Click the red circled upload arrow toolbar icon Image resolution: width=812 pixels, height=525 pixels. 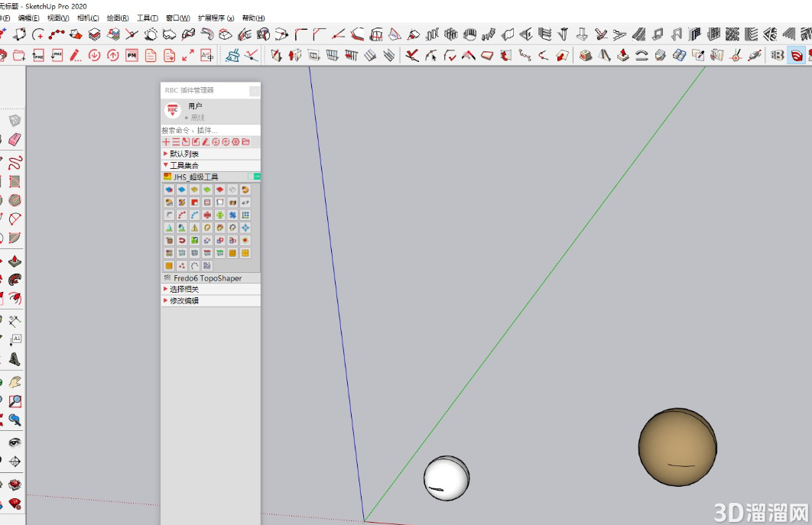(113, 55)
